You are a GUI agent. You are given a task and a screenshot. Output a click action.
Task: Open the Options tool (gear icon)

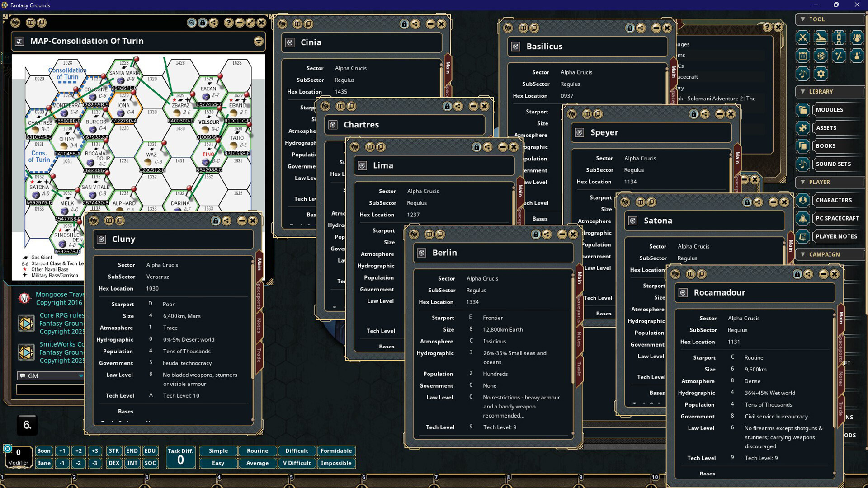821,74
